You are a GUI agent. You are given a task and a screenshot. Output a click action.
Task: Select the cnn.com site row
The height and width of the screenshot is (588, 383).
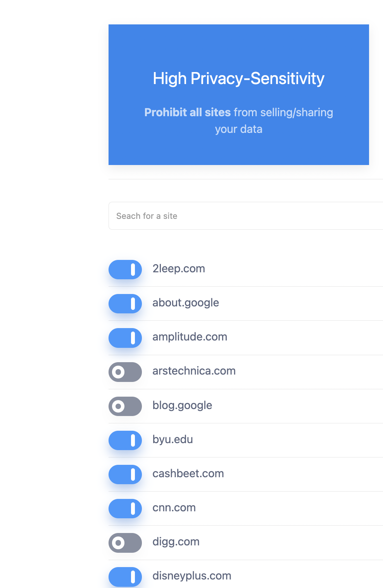pyautogui.click(x=174, y=507)
